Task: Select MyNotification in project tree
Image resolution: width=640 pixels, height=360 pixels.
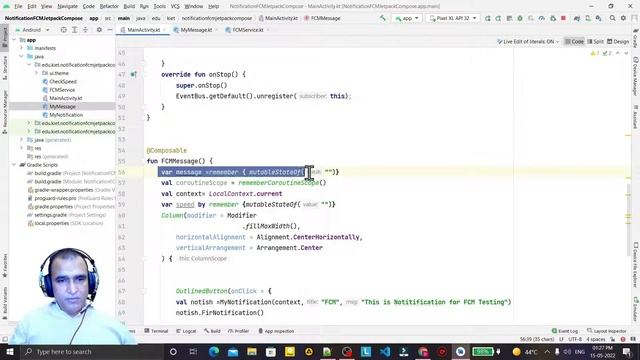Action: tap(66, 115)
